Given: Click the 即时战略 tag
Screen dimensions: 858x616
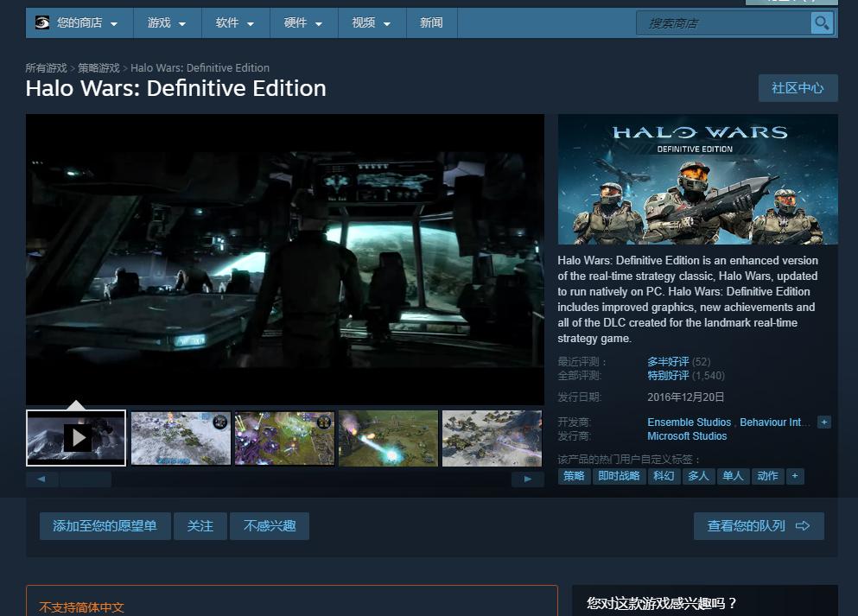Looking at the screenshot, I should click(x=619, y=476).
